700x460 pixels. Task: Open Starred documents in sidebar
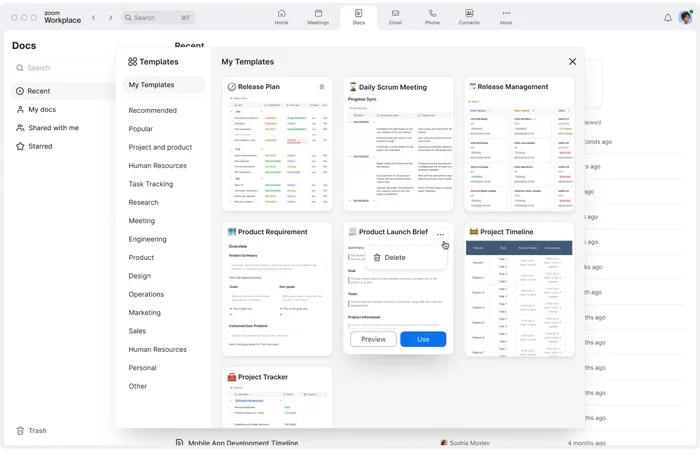click(x=40, y=146)
